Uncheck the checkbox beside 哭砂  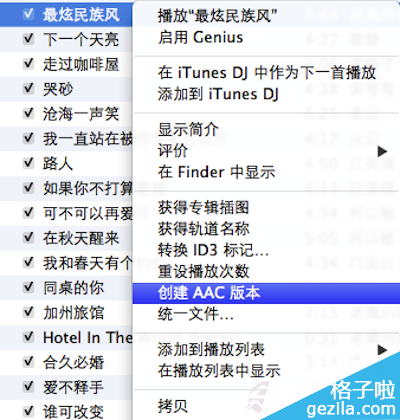click(29, 89)
